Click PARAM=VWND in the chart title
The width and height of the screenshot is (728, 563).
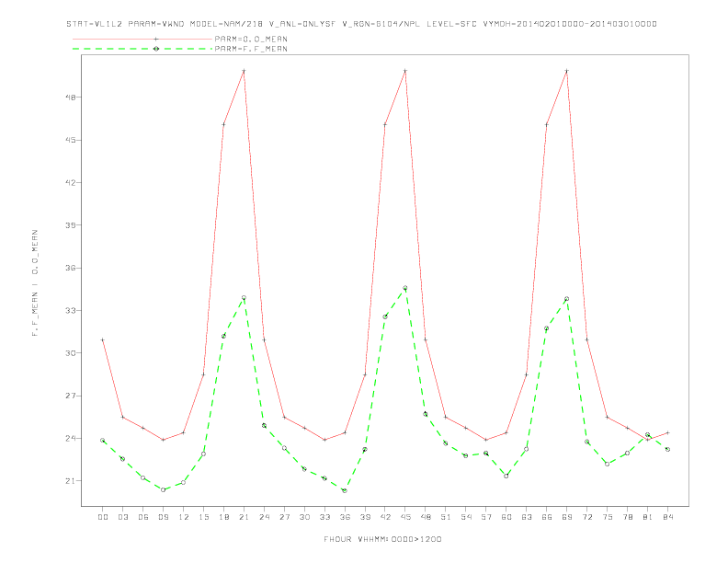click(156, 24)
